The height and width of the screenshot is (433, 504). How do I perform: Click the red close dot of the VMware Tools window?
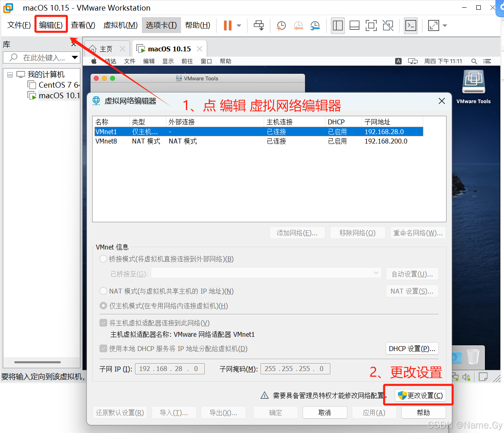(x=96, y=78)
